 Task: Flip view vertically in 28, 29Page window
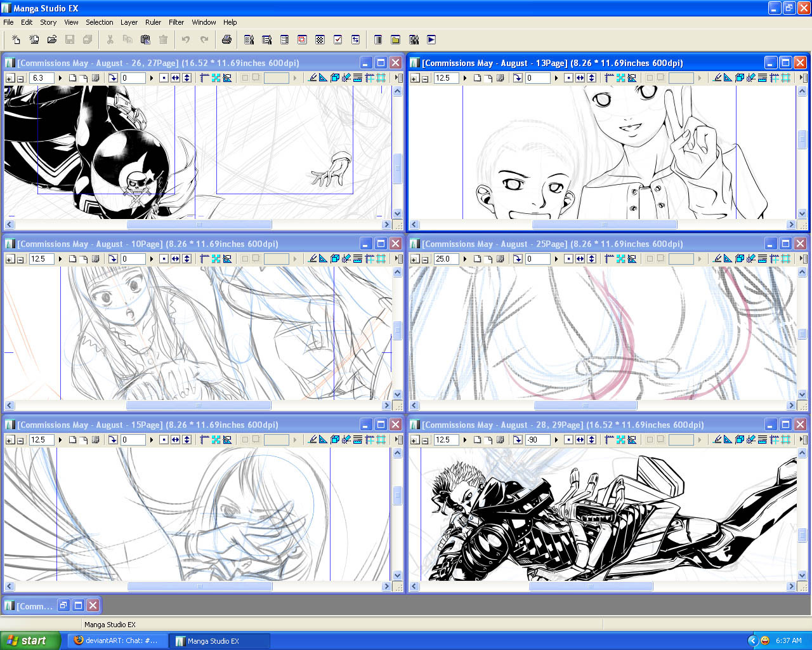(591, 440)
